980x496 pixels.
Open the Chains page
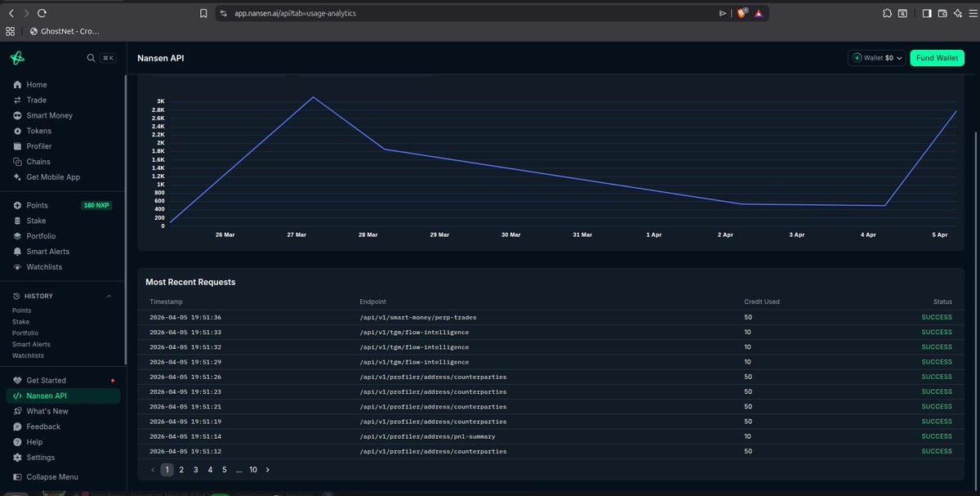38,162
